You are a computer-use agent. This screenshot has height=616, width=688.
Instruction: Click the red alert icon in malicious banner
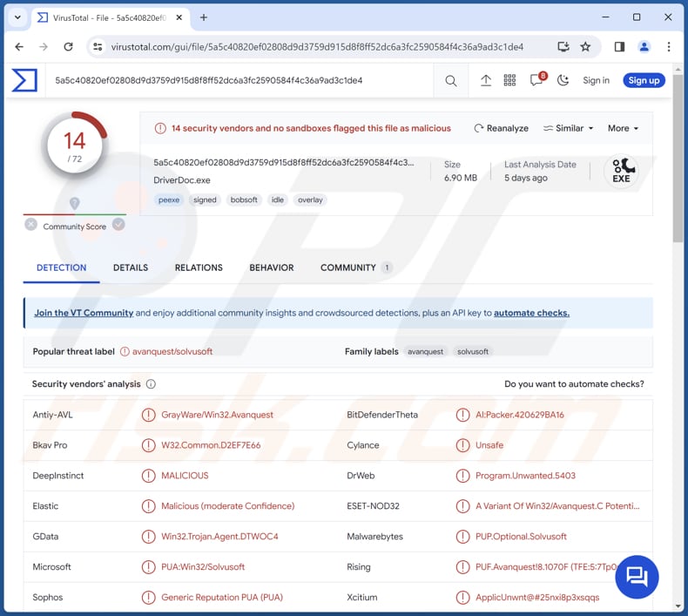coord(160,129)
